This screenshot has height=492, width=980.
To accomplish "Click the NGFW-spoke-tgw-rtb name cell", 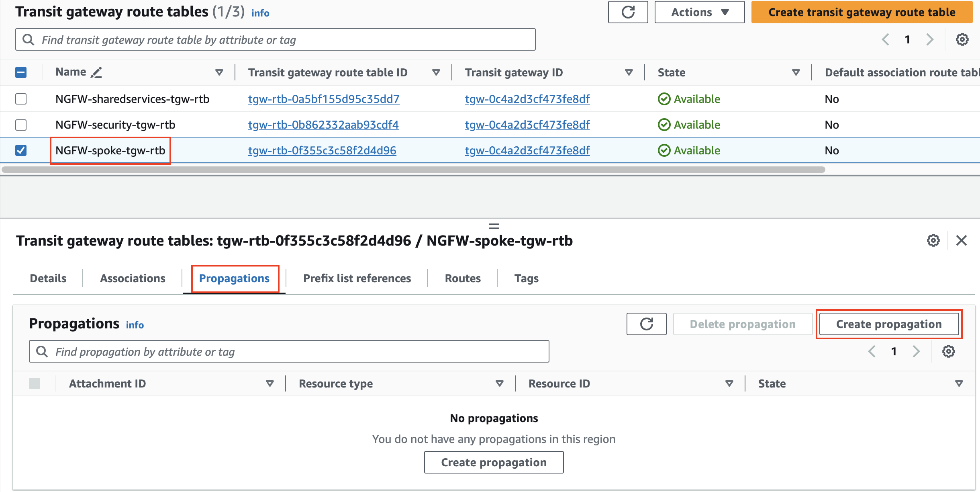I will [x=110, y=150].
